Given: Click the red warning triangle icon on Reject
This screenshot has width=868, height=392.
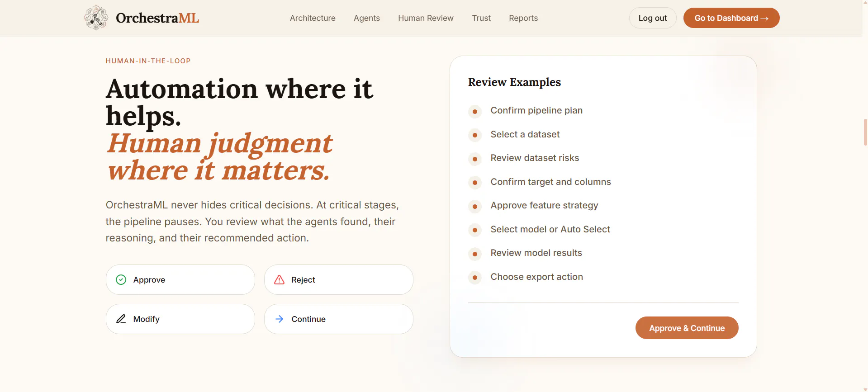Looking at the screenshot, I should (x=279, y=280).
